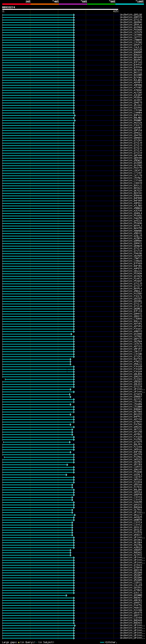Screen dimensions: 146x644
Task: Click the query end position 415
Action: tap(115, 11)
